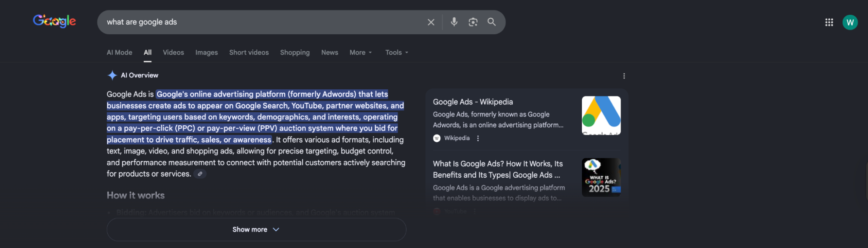Select the Short videos tab
Screen dimensions: 868x248
[249, 52]
